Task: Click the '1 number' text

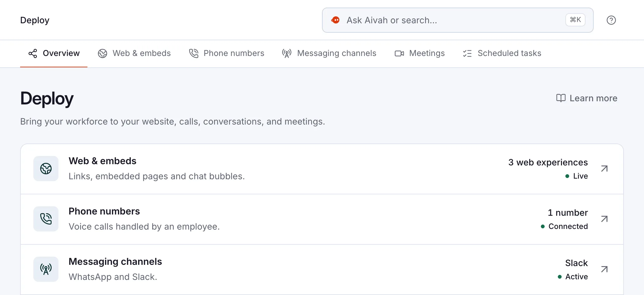Action: point(568,213)
